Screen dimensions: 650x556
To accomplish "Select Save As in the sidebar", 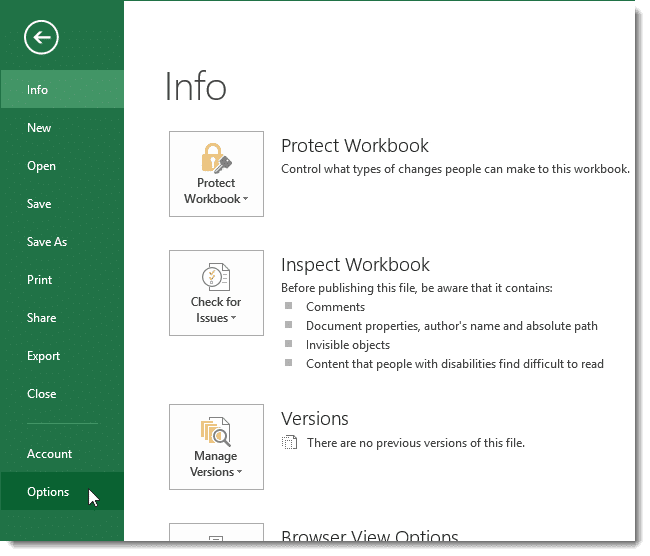I will [47, 242].
